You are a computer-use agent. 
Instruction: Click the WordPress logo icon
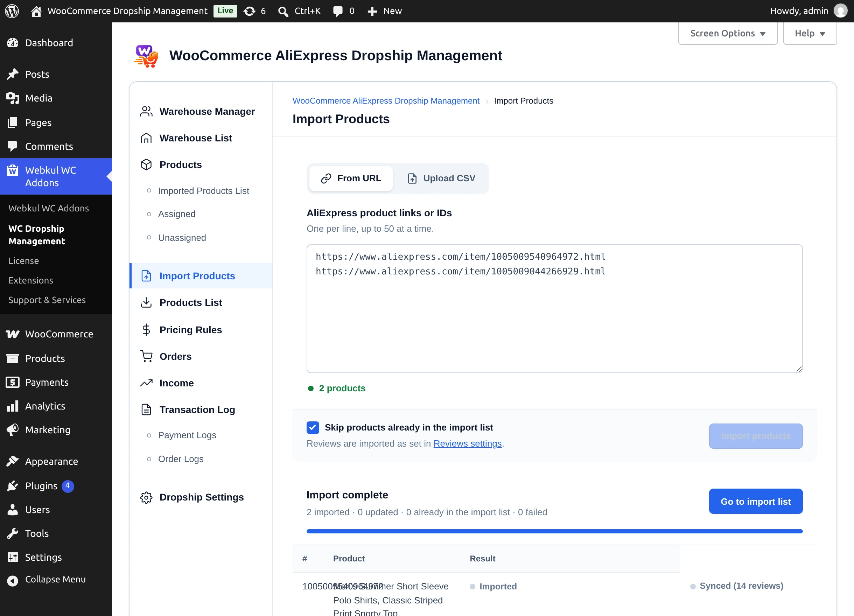(x=12, y=11)
